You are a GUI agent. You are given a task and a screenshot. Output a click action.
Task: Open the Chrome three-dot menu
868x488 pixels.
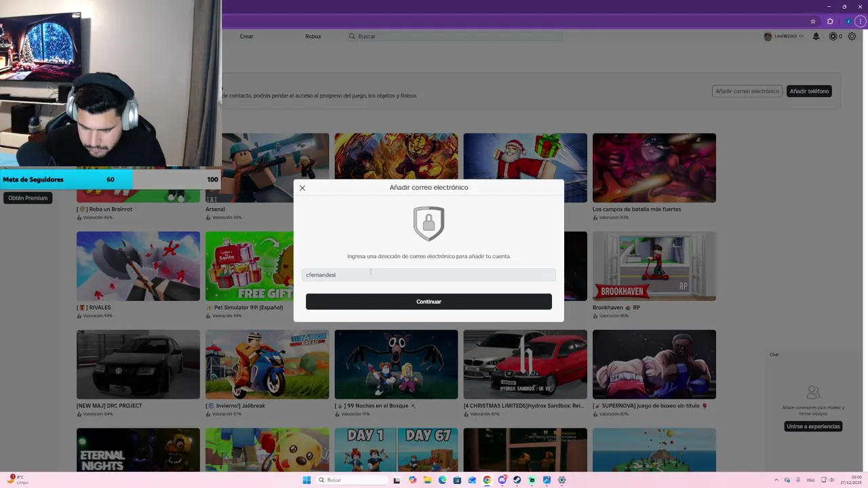(x=861, y=21)
